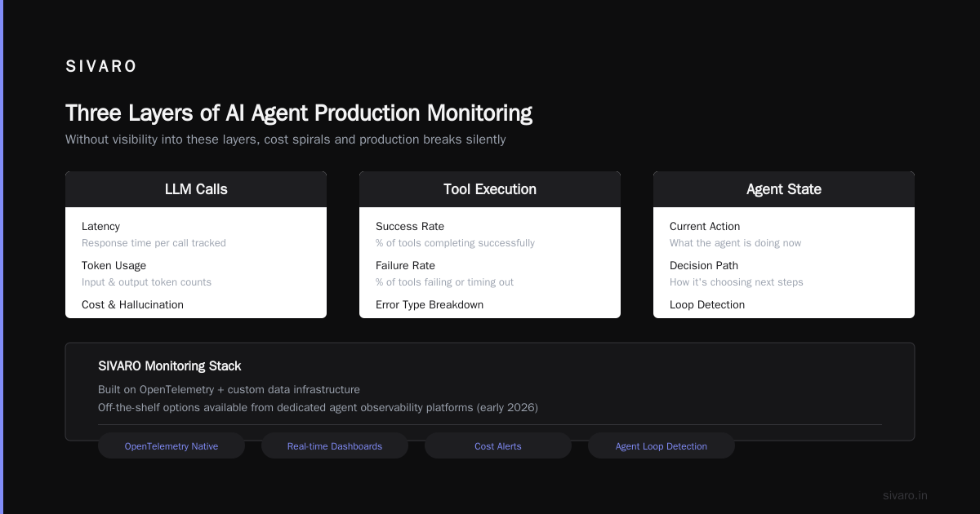The image size is (980, 514).
Task: Click the off-the-shelf options sentence
Action: point(318,407)
